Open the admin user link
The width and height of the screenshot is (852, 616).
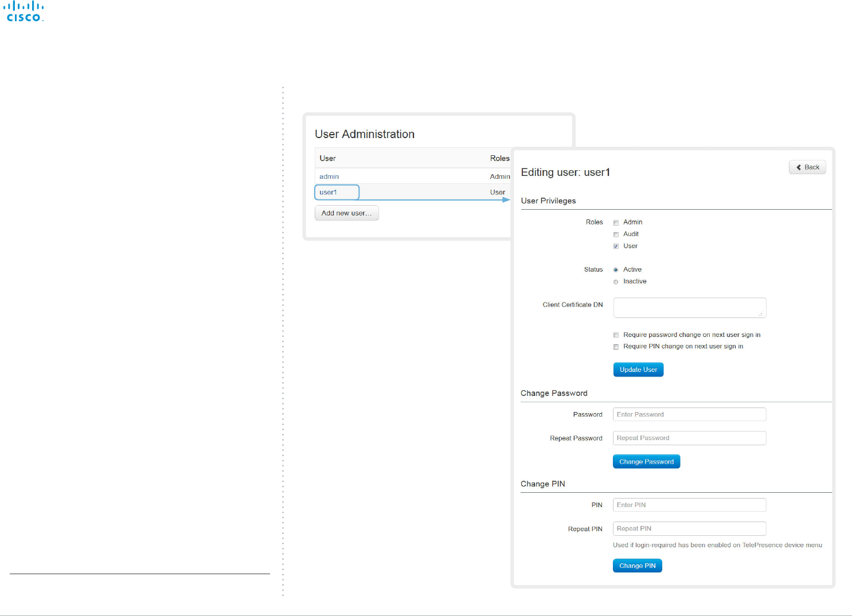329,176
